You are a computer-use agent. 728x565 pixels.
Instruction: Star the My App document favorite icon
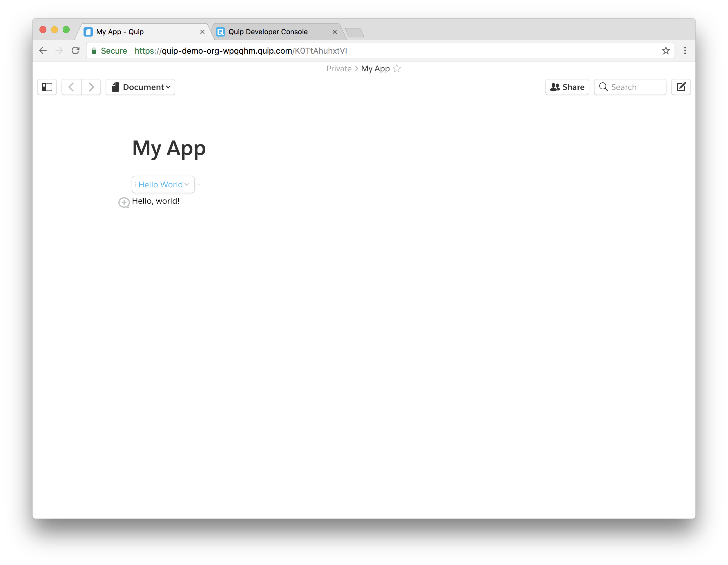(397, 69)
